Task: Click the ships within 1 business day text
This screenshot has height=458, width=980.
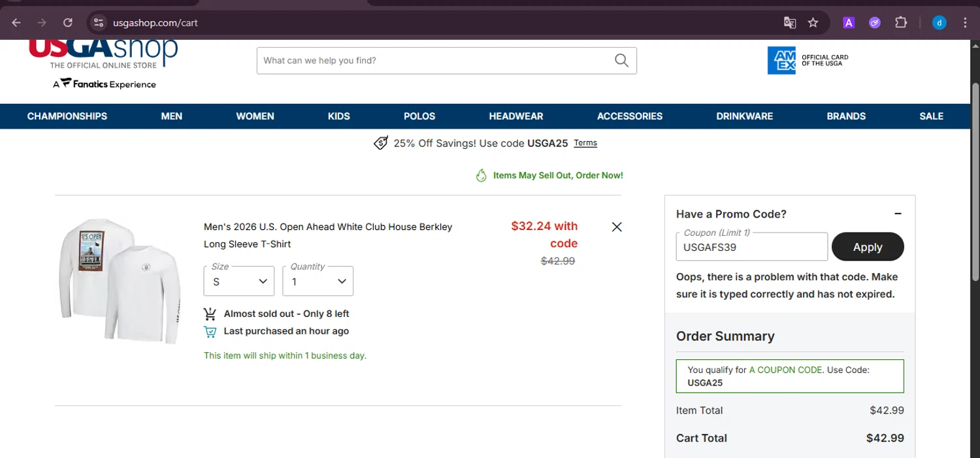Action: pos(285,356)
